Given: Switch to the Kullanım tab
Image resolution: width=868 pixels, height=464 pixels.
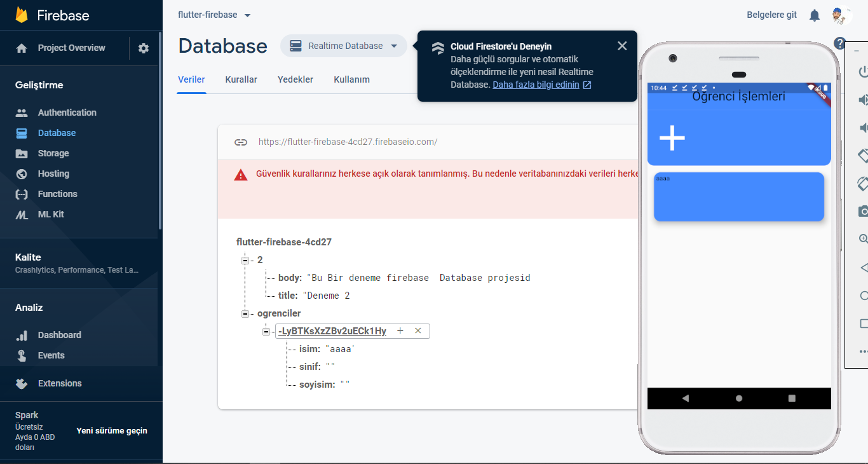Looking at the screenshot, I should point(351,79).
